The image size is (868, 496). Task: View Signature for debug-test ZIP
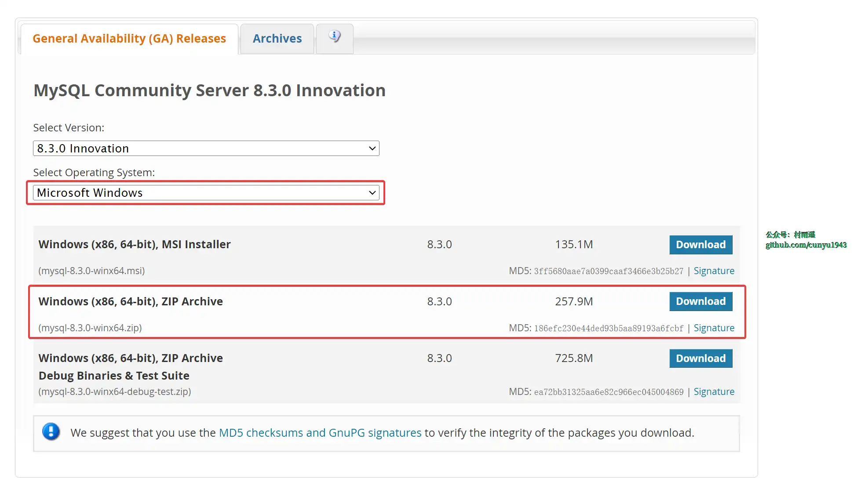click(x=714, y=392)
